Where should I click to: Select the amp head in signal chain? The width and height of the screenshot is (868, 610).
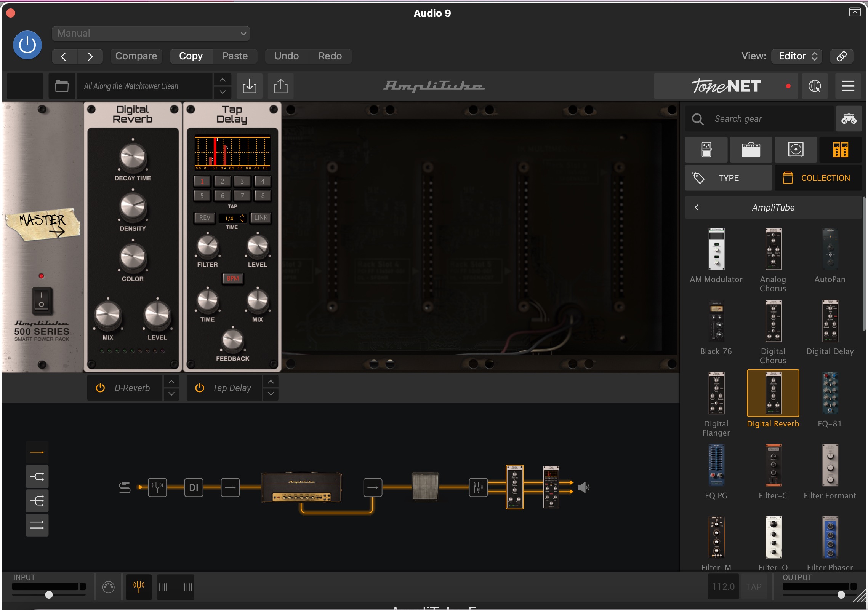tap(301, 487)
